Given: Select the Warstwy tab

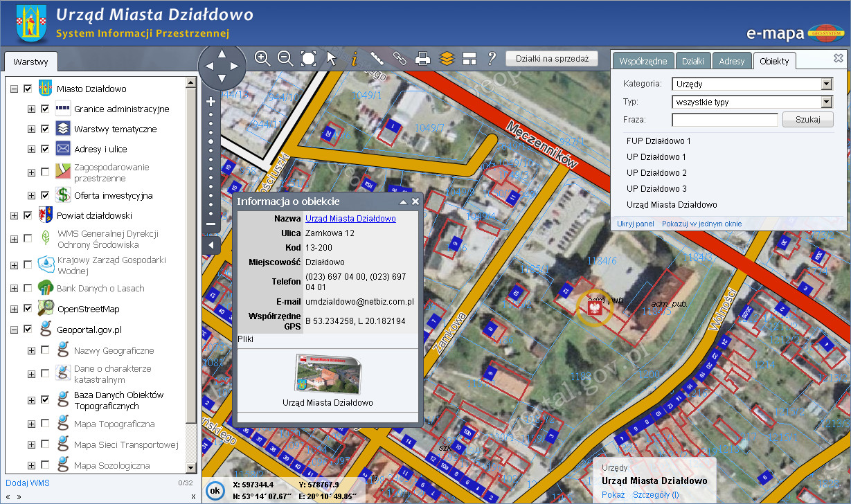Looking at the screenshot, I should pyautogui.click(x=30, y=62).
